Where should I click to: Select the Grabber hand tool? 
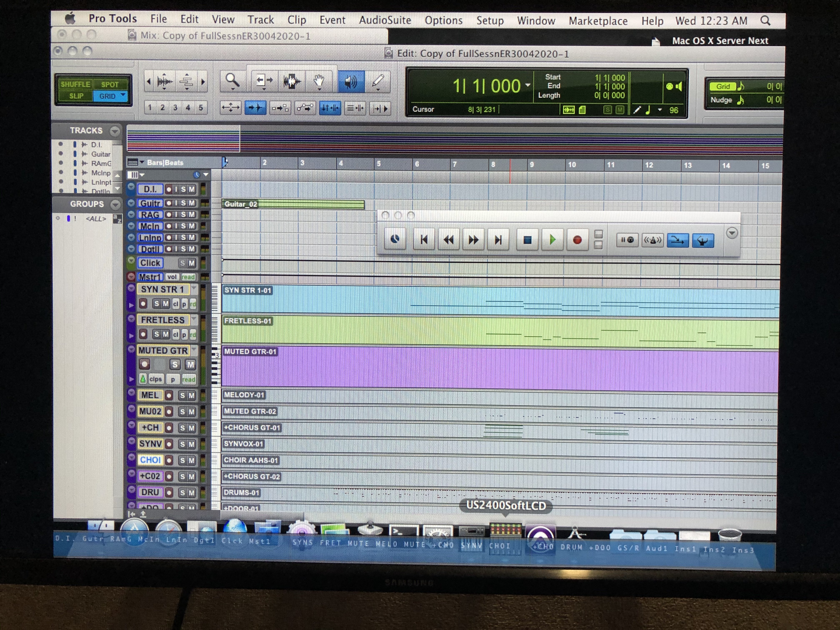319,81
